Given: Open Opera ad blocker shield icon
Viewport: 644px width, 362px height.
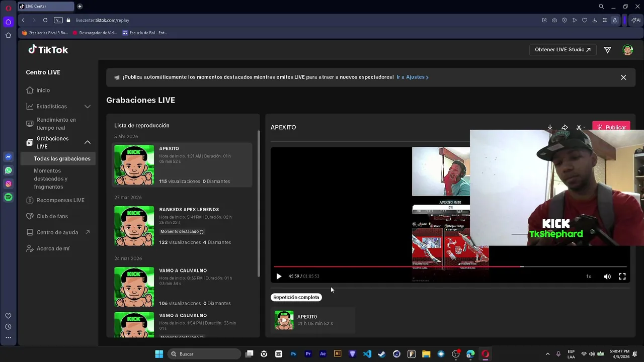Looking at the screenshot, I should click(565, 20).
